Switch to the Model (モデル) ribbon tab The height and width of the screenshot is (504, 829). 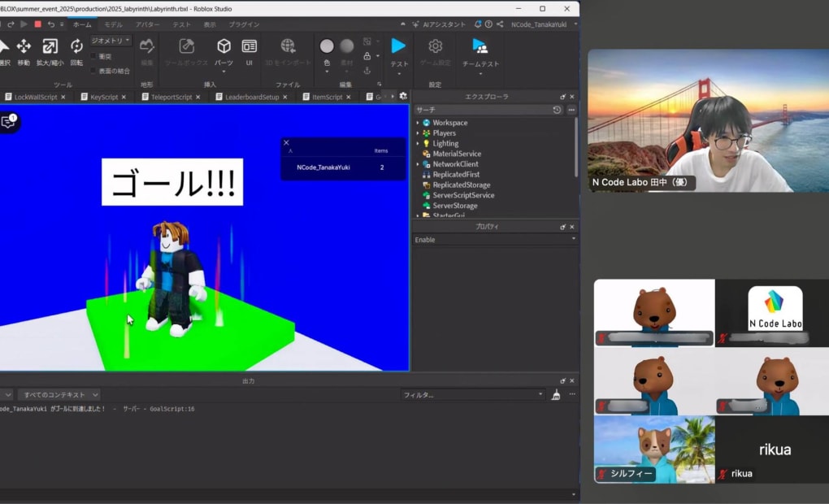pos(113,24)
